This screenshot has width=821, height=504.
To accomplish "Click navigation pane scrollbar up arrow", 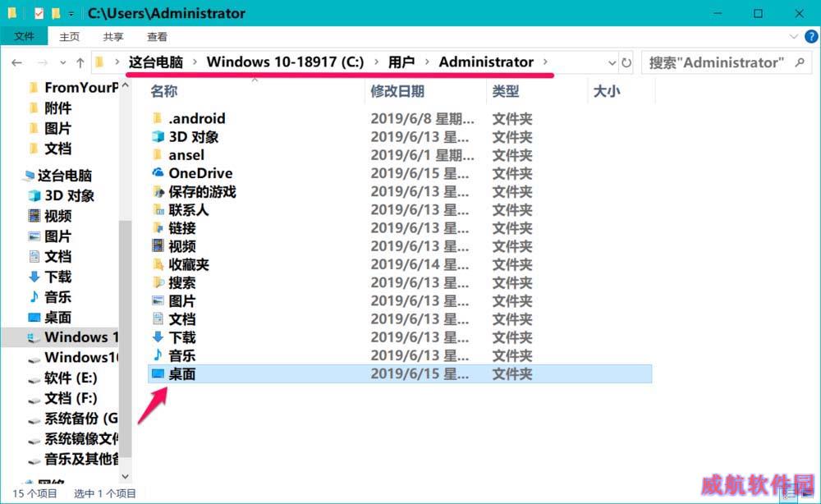I will (125, 85).
